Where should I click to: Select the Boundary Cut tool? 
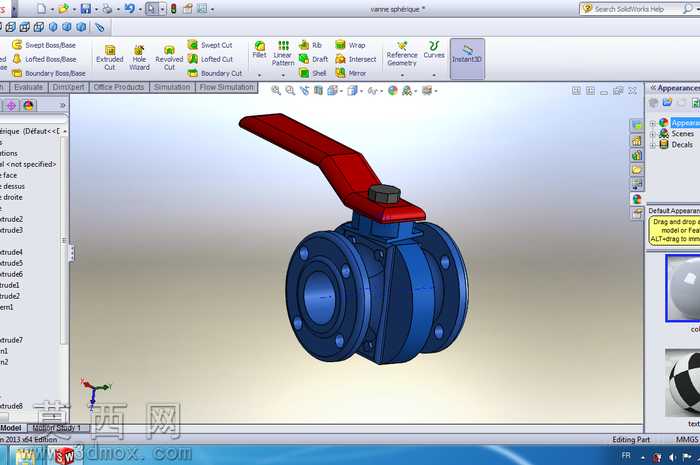click(x=215, y=73)
